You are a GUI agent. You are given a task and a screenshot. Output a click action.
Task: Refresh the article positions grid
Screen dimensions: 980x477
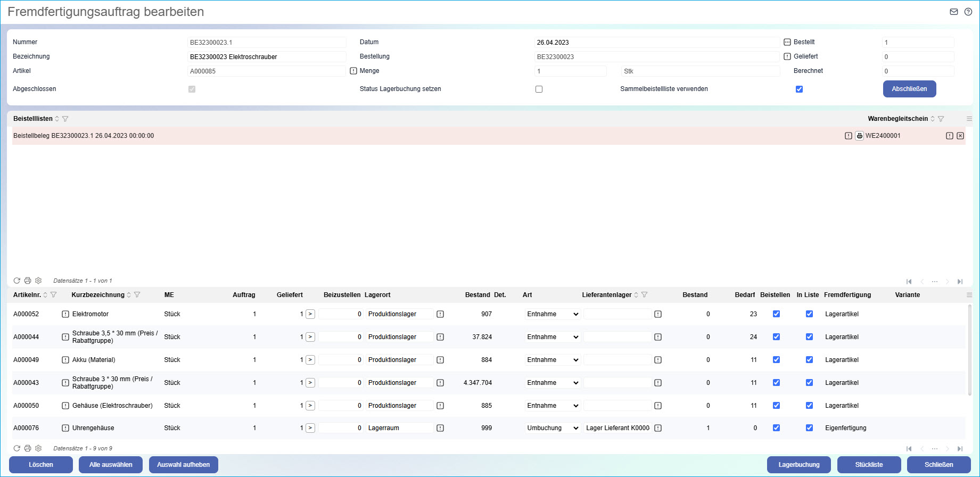tap(17, 448)
